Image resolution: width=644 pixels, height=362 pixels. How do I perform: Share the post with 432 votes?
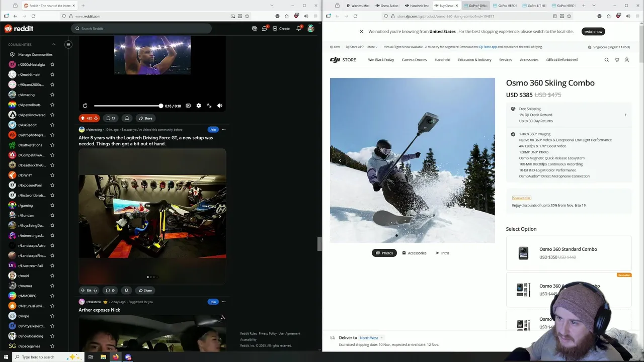coord(146,118)
